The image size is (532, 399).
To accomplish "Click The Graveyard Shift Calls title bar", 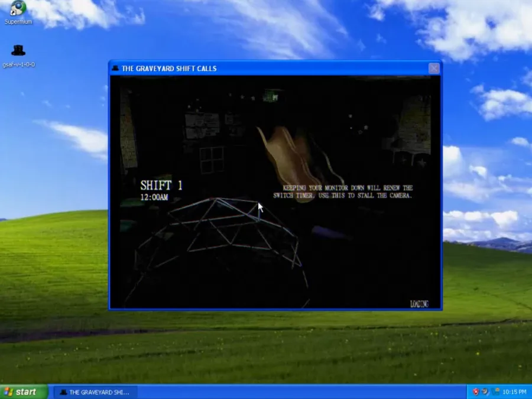I will pos(275,68).
